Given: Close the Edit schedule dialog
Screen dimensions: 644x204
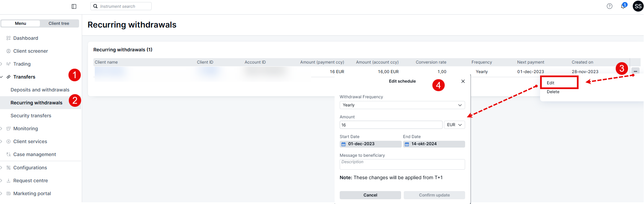Looking at the screenshot, I should coord(463,81).
